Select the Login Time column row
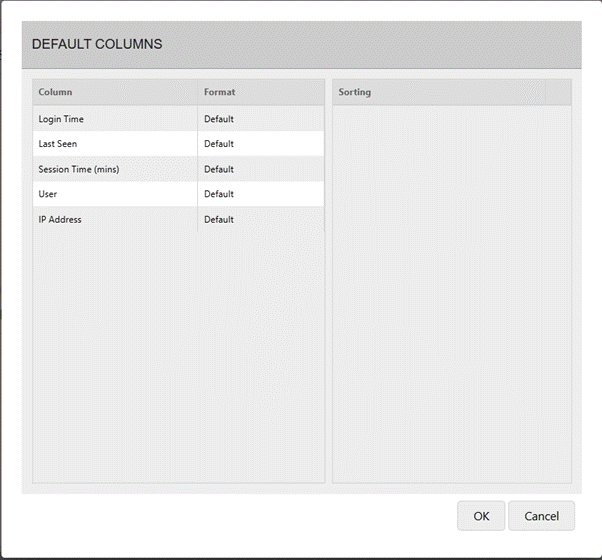This screenshot has width=602, height=560. coord(179,119)
